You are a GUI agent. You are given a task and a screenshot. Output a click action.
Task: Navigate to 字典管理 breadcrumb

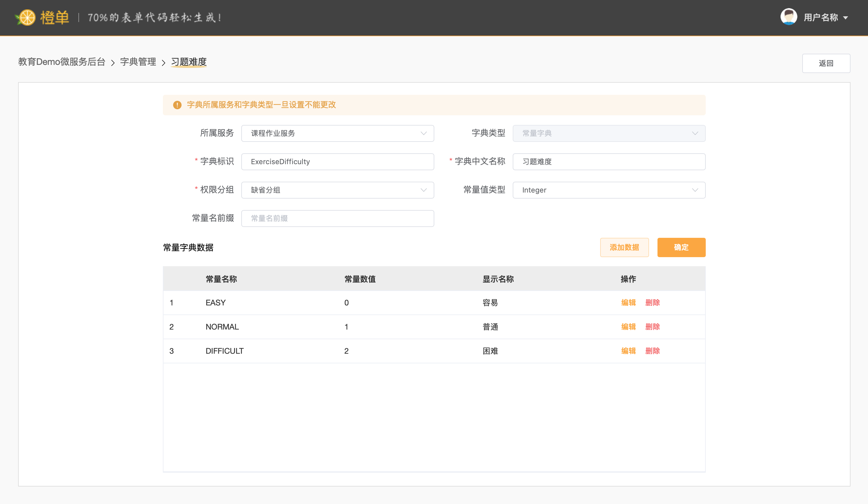pyautogui.click(x=138, y=62)
